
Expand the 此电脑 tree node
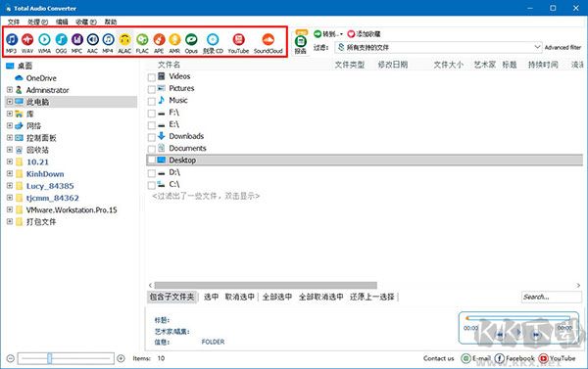(x=10, y=102)
